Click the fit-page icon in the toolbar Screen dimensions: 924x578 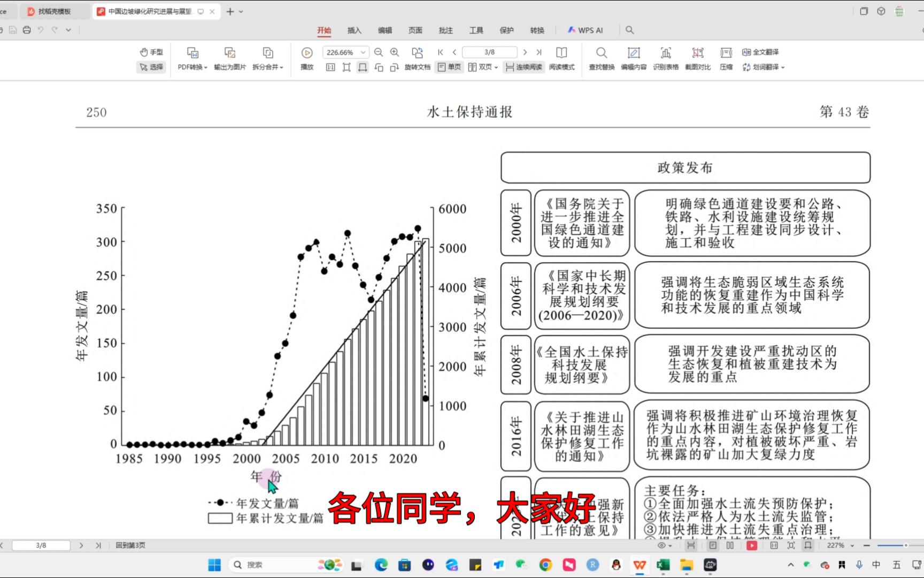click(x=346, y=67)
